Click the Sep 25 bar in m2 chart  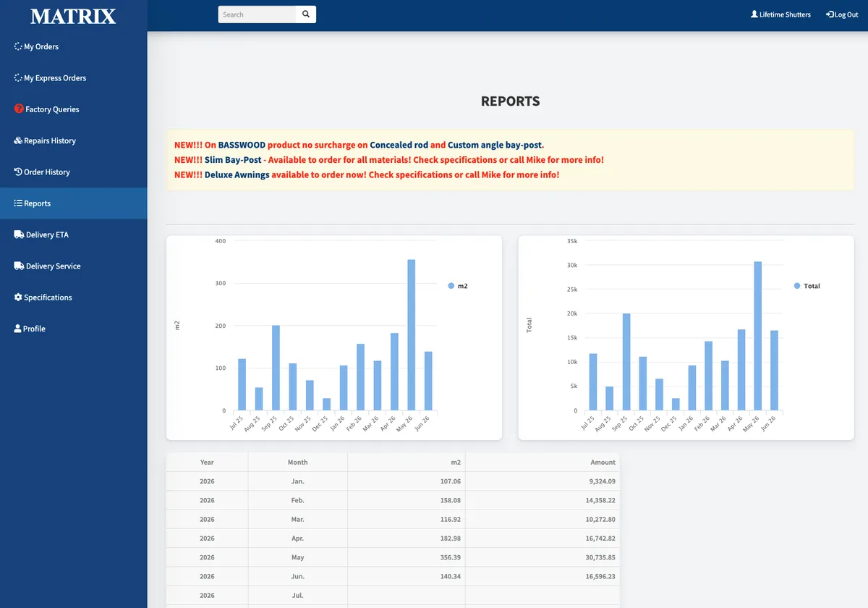pyautogui.click(x=276, y=368)
